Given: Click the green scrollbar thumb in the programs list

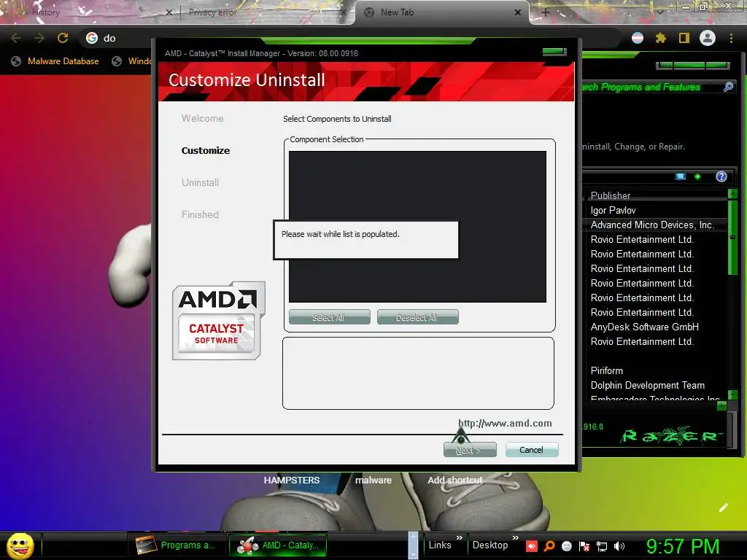Looking at the screenshot, I should click(x=732, y=237).
